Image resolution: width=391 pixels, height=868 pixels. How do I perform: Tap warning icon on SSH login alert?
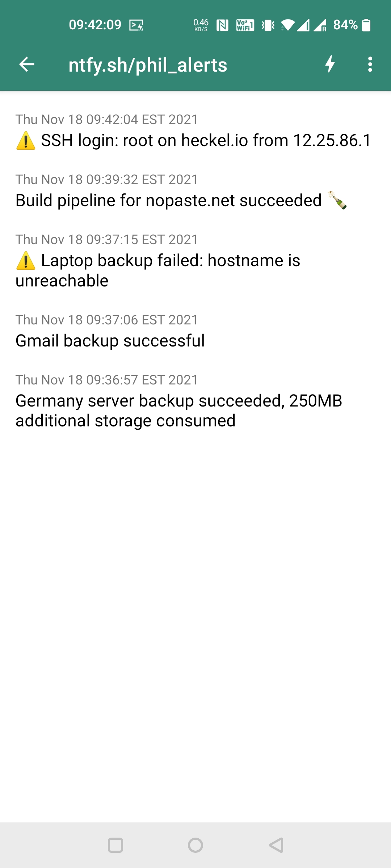(26, 141)
